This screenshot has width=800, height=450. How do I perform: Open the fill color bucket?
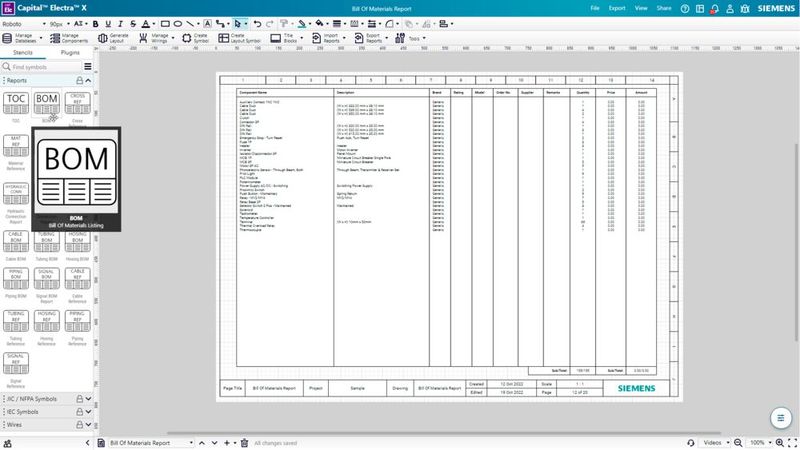[x=319, y=24]
